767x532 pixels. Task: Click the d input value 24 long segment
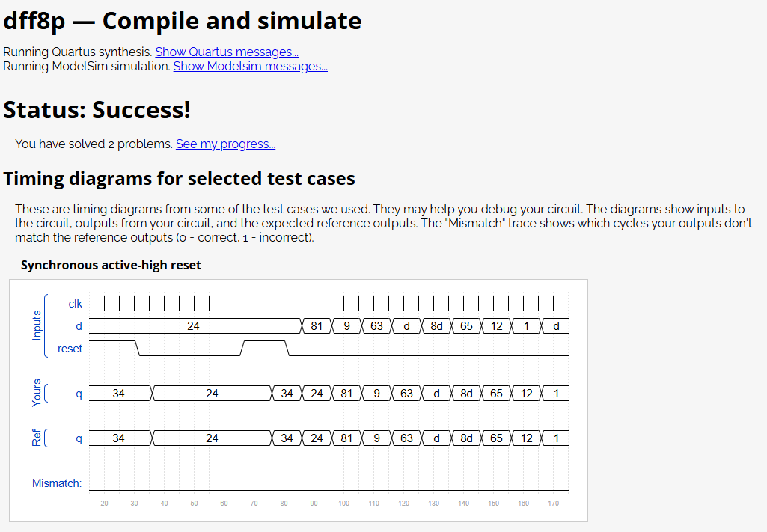[x=195, y=326]
